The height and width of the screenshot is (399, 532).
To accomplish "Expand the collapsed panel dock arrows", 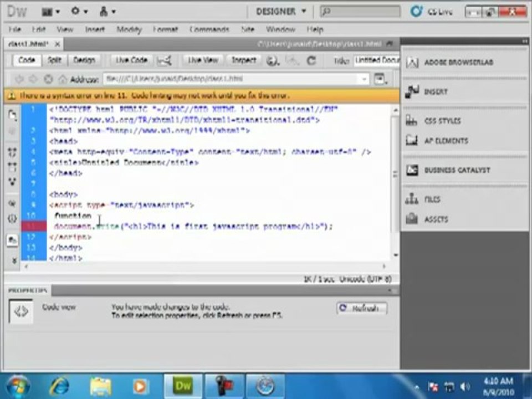I will pos(525,41).
